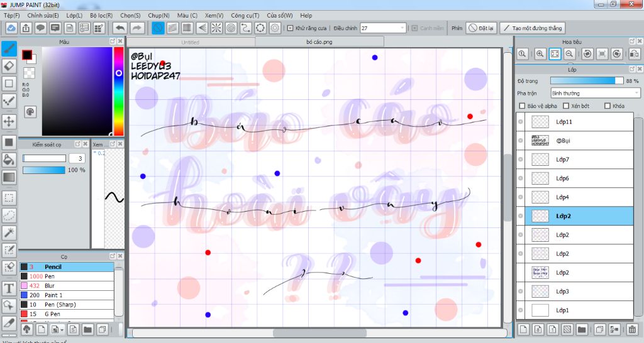The height and width of the screenshot is (343, 644).
Task: Select the Text tool
Action: (x=9, y=288)
